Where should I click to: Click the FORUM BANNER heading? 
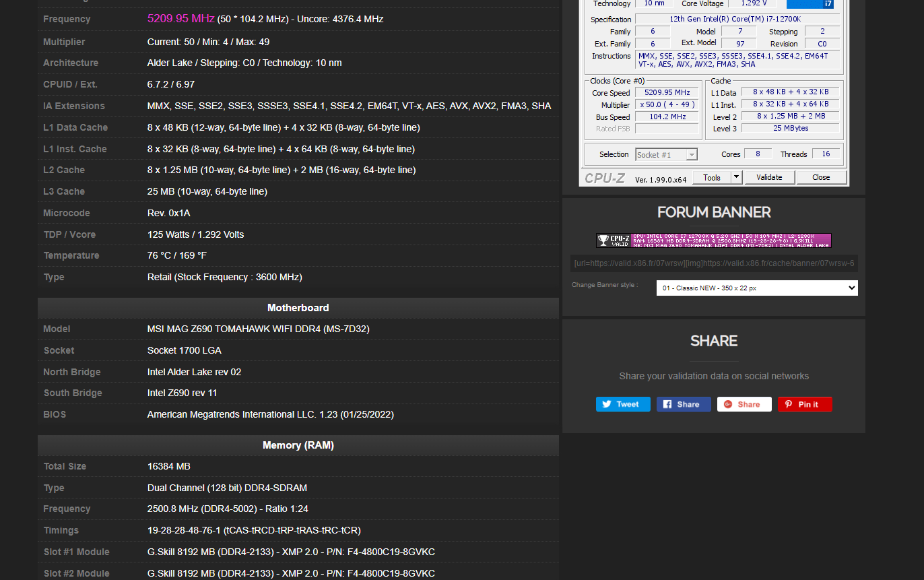[x=714, y=212]
